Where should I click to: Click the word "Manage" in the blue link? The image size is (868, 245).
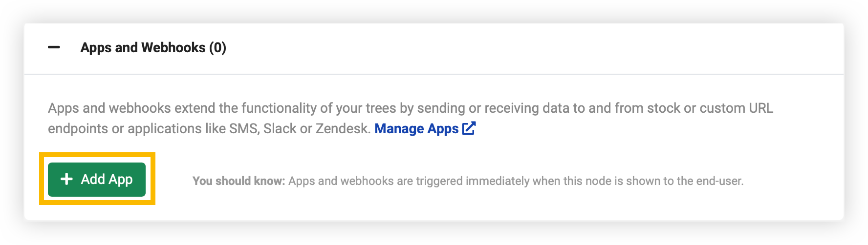click(x=399, y=128)
